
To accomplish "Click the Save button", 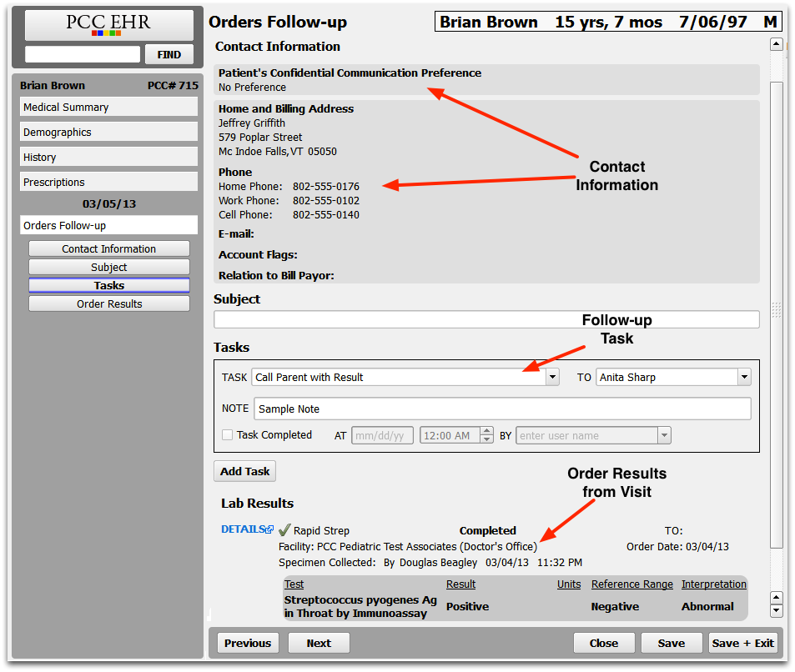I will click(672, 643).
